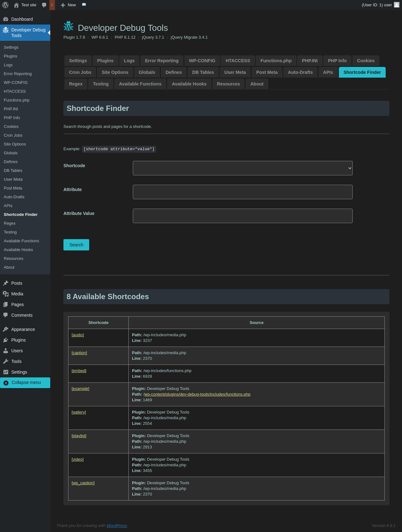402x532 pixels.
Task: Open the [gallery] shortcode link
Action: coord(79,412)
